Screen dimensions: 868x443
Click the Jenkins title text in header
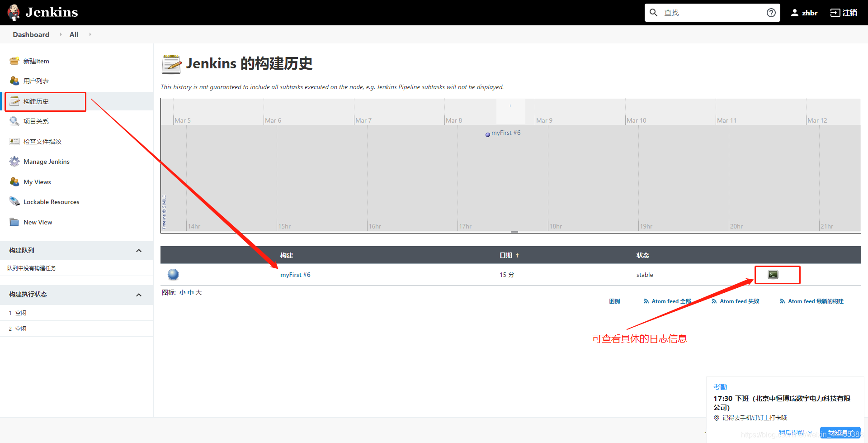point(52,12)
